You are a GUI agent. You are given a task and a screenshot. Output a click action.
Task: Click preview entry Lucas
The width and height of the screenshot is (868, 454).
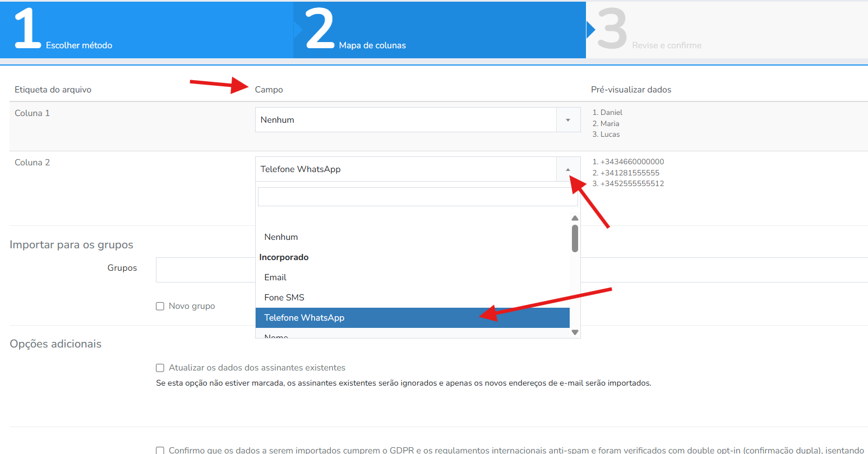click(x=610, y=135)
